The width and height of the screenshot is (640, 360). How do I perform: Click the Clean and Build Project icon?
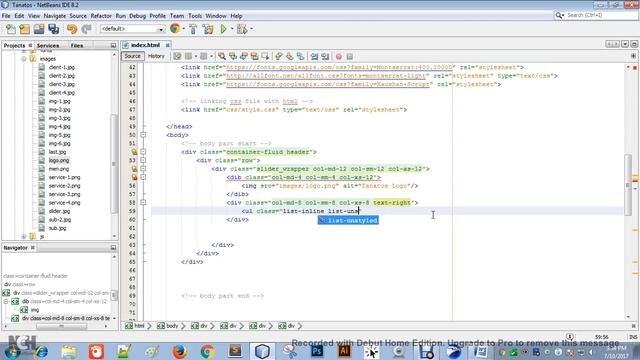(208, 29)
